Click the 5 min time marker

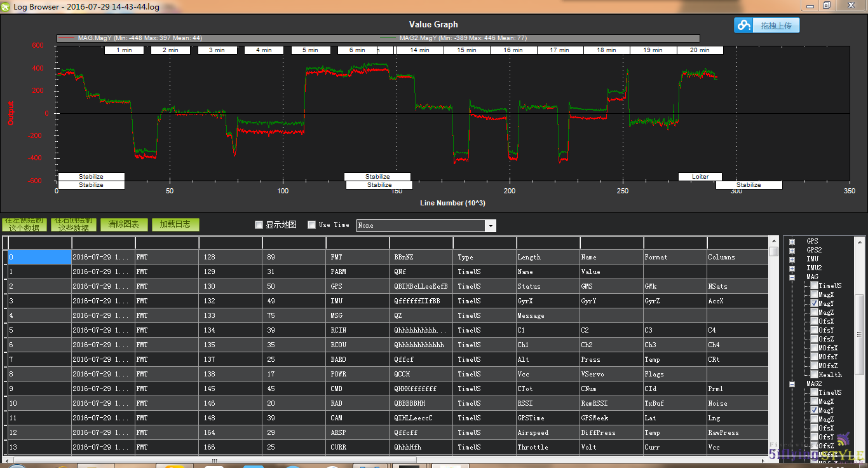[x=310, y=50]
